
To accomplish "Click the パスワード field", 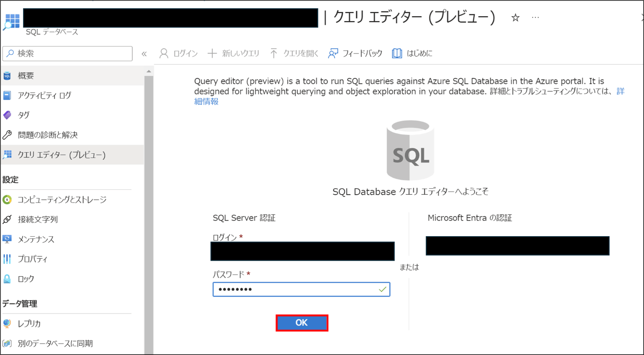I will pyautogui.click(x=301, y=289).
